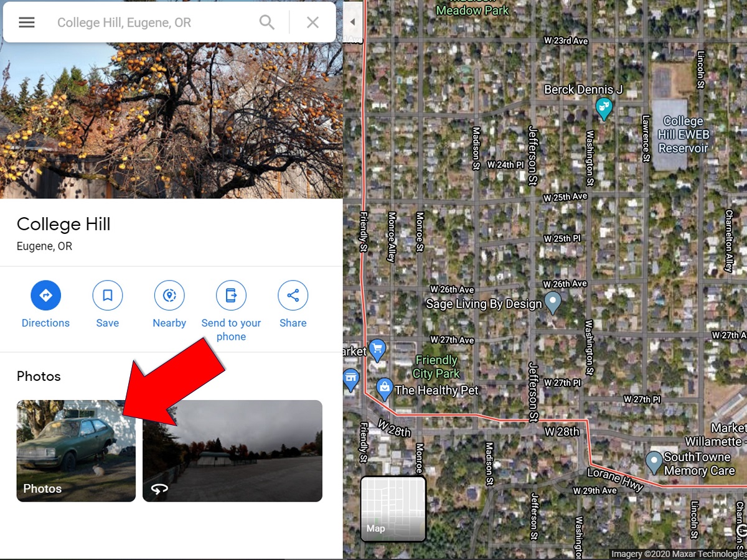Save College Hill with bookmark icon
Viewport: 747px width, 560px height.
(x=108, y=295)
